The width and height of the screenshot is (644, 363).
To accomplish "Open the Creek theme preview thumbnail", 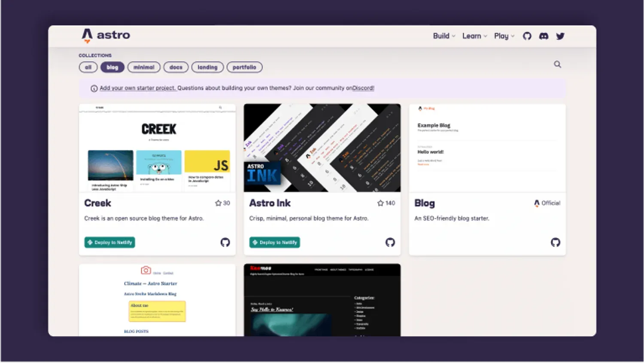I will [x=157, y=148].
